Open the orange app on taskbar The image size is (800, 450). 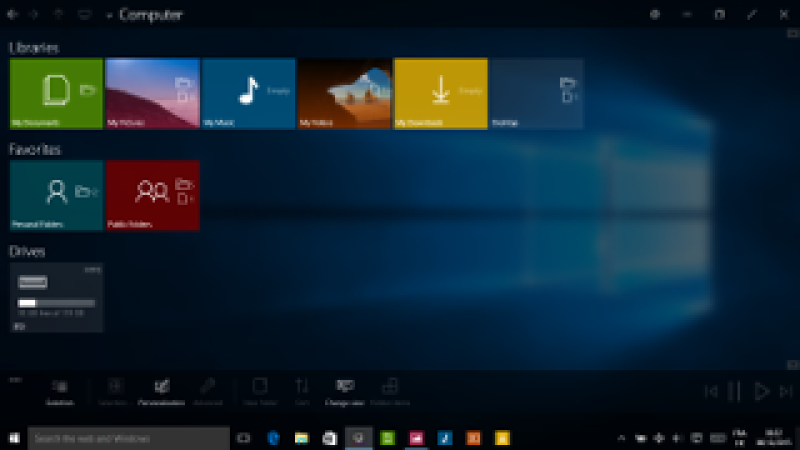473,438
